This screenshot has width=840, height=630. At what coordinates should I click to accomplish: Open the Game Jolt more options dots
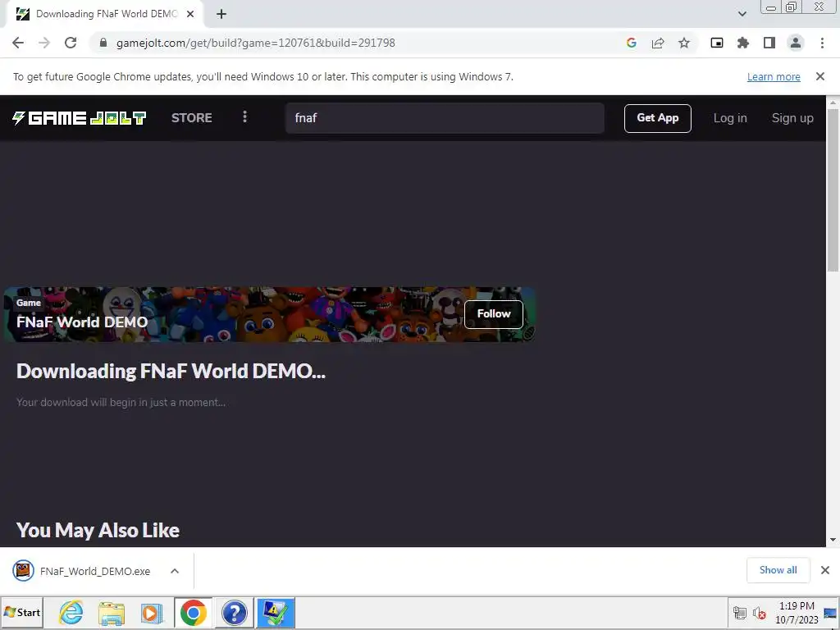[x=244, y=116]
